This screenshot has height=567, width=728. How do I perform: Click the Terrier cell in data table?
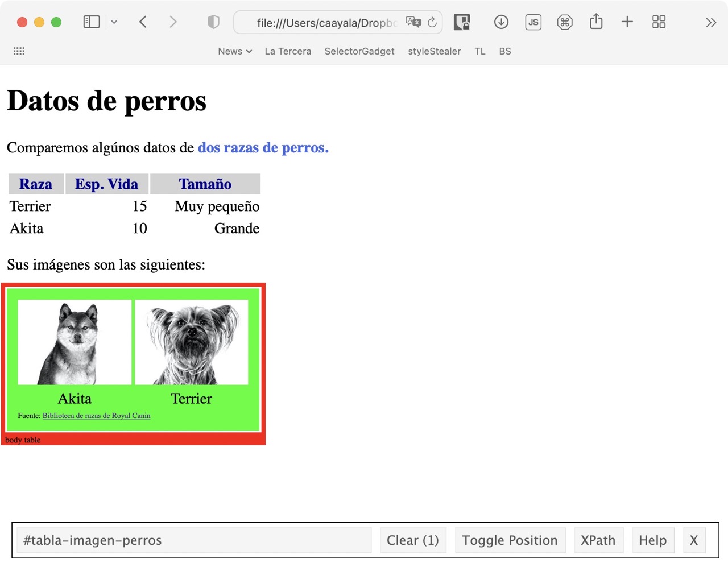[30, 206]
